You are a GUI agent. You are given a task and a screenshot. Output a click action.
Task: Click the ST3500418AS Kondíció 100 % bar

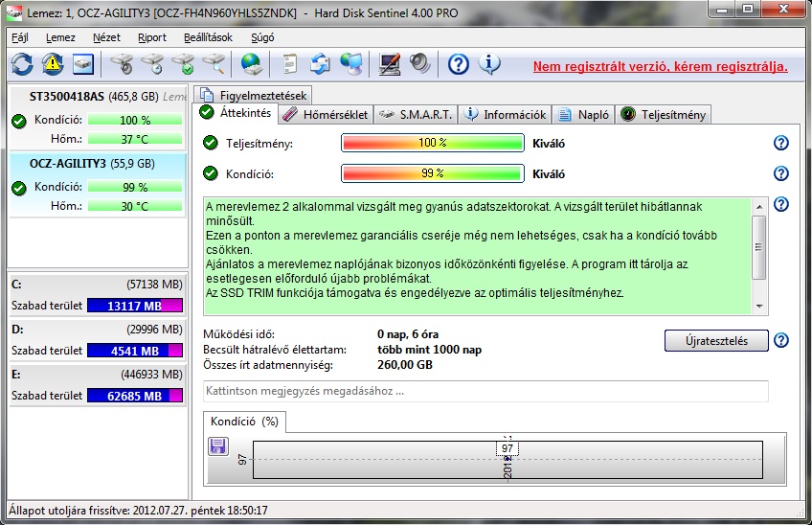pos(135,120)
